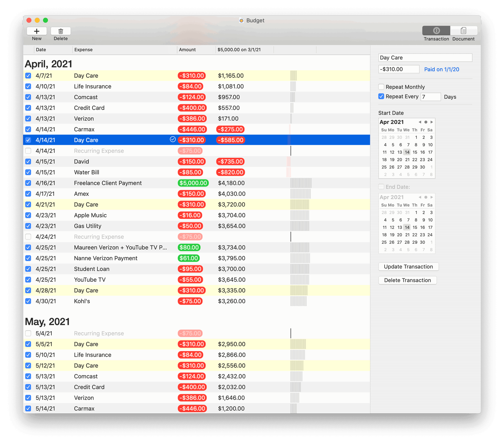Viewport: 504px width, 444px height.
Task: Select the Gas Utility transaction
Action: tap(197, 226)
